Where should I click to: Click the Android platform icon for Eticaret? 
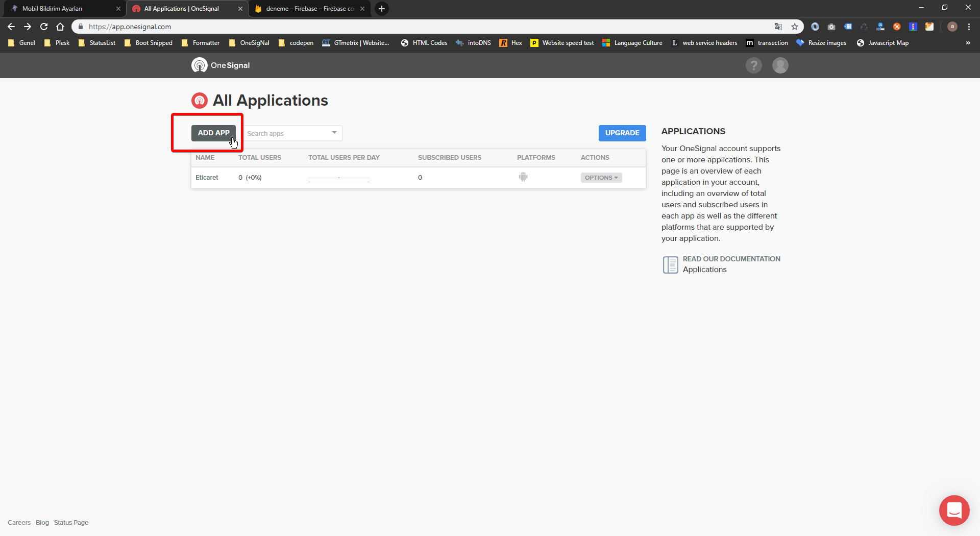523,177
